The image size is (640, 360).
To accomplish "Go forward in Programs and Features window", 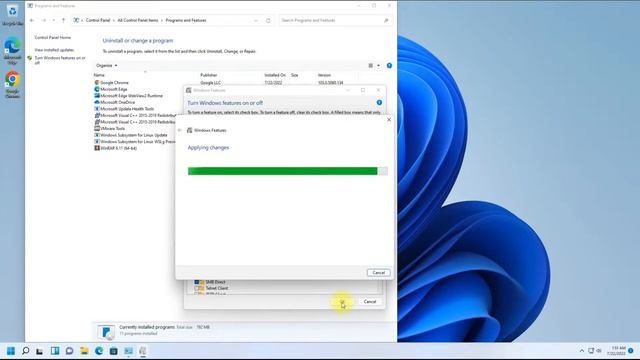I will pos(44,20).
